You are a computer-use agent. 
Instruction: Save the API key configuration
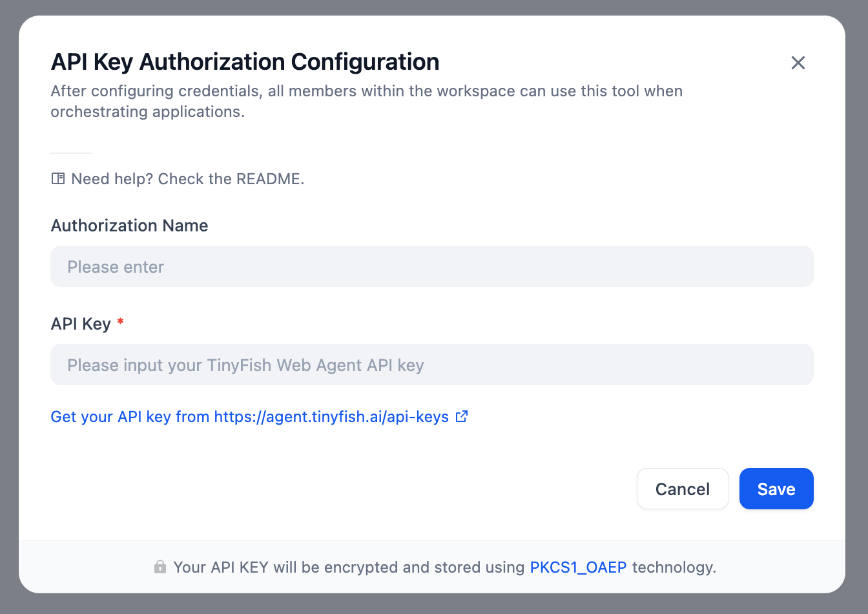pyautogui.click(x=776, y=489)
